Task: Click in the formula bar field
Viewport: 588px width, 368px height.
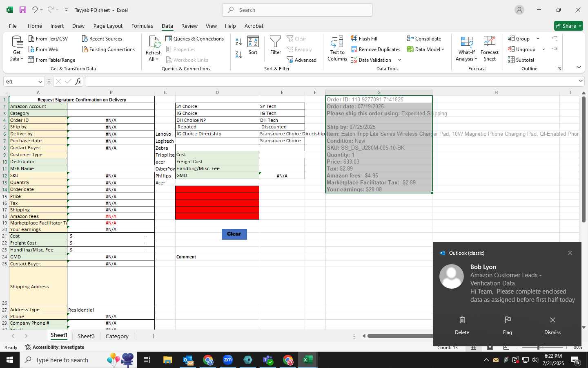Action: click(331, 81)
